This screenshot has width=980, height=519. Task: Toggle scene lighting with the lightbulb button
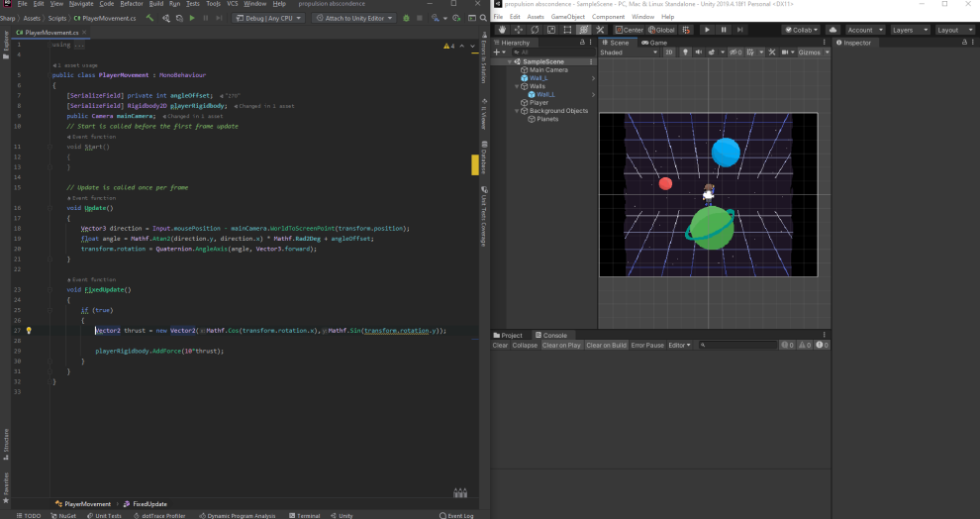point(685,52)
